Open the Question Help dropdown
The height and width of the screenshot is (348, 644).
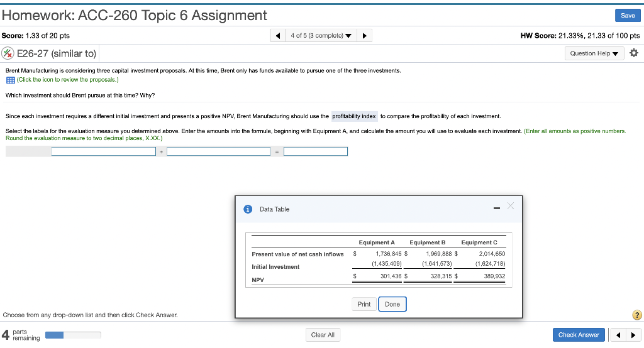[x=594, y=53]
